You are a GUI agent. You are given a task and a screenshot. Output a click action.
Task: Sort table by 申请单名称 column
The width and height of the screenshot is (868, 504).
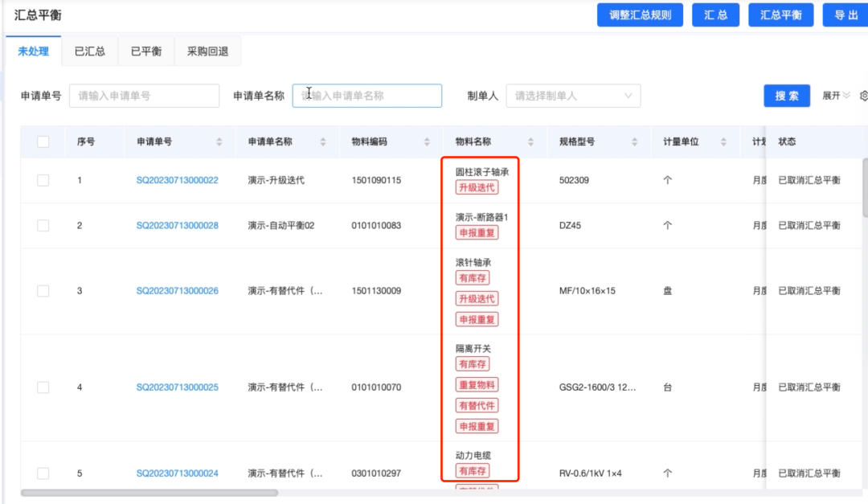coord(323,140)
